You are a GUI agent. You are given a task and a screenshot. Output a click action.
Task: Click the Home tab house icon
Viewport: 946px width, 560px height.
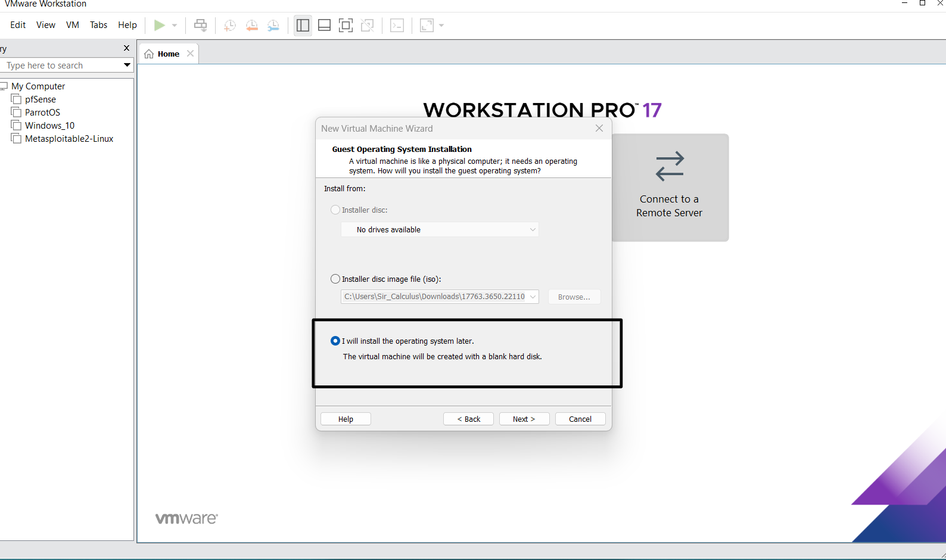(149, 54)
